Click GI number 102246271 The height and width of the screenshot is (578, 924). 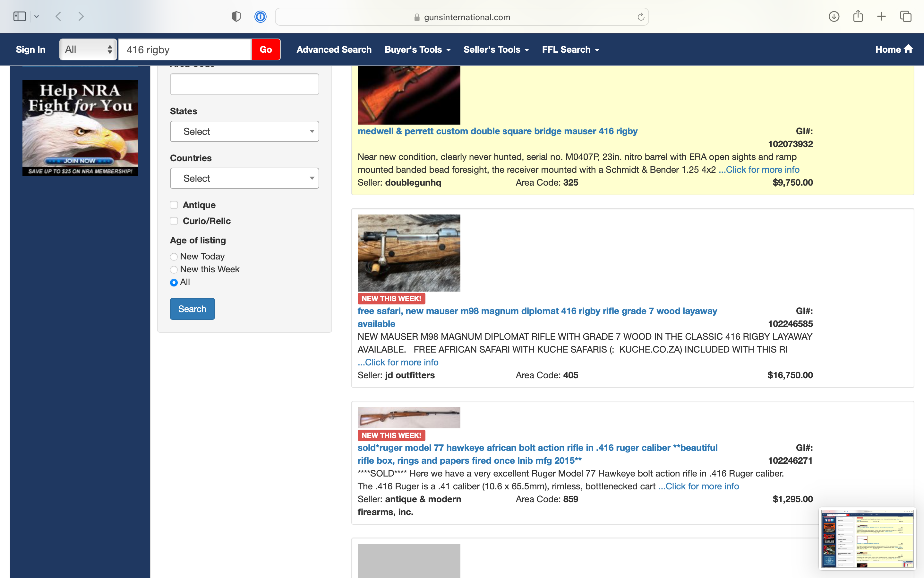(x=790, y=461)
